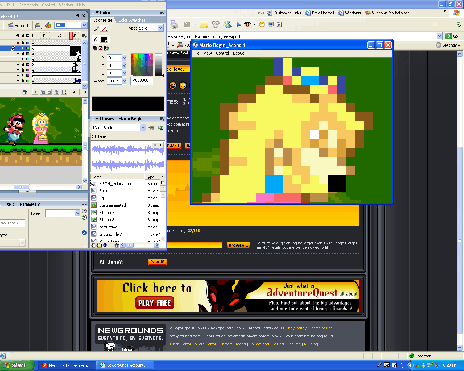Click the Edit Scene icon above timeline
Image resolution: width=464 pixels, height=371 pixels.
[x=39, y=25]
